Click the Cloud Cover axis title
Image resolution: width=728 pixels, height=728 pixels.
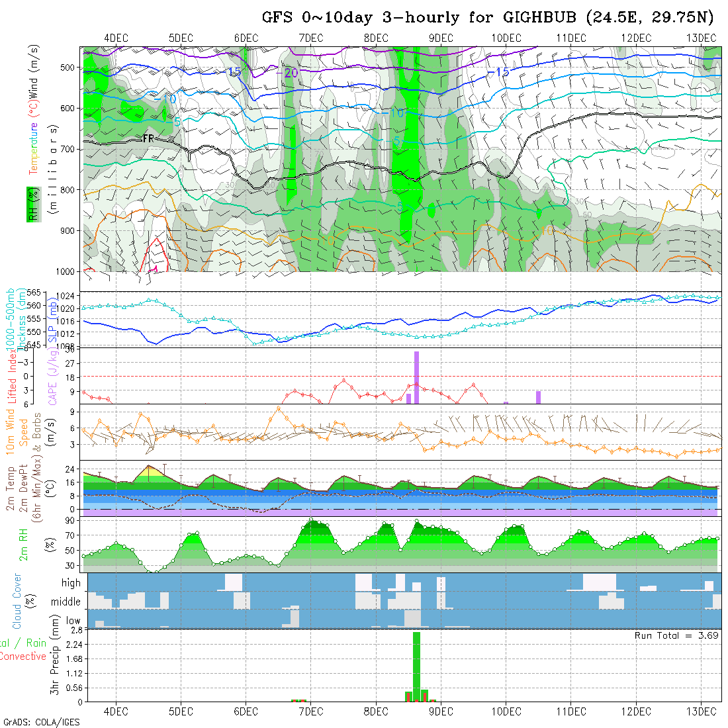(x=17, y=601)
